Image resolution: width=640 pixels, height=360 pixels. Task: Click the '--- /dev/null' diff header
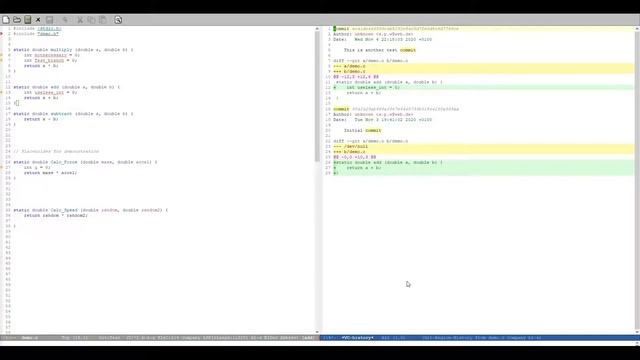pyautogui.click(x=351, y=147)
